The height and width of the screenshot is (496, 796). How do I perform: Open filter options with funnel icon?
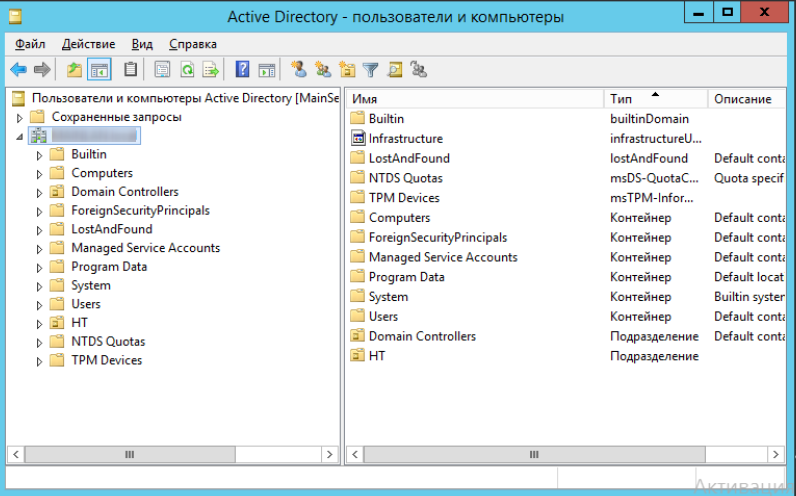point(371,70)
